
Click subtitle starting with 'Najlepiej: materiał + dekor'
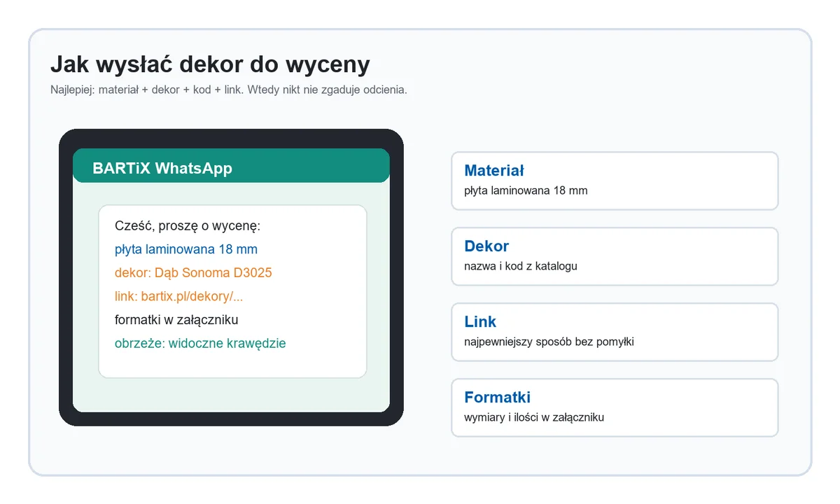[x=229, y=90]
